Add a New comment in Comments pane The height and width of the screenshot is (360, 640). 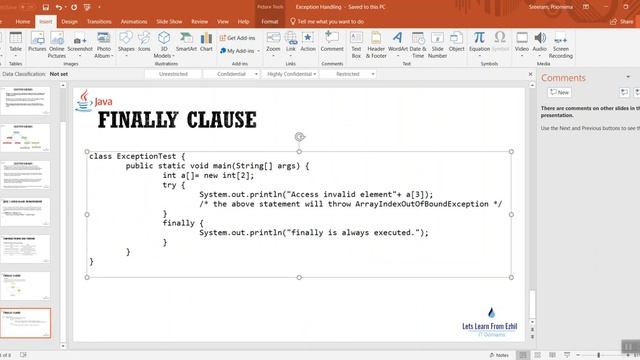coord(559,92)
